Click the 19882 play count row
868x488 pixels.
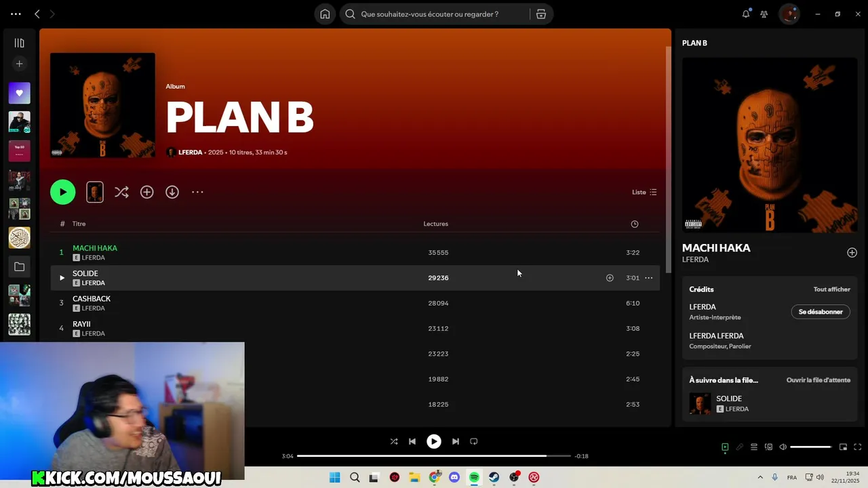pyautogui.click(x=438, y=379)
